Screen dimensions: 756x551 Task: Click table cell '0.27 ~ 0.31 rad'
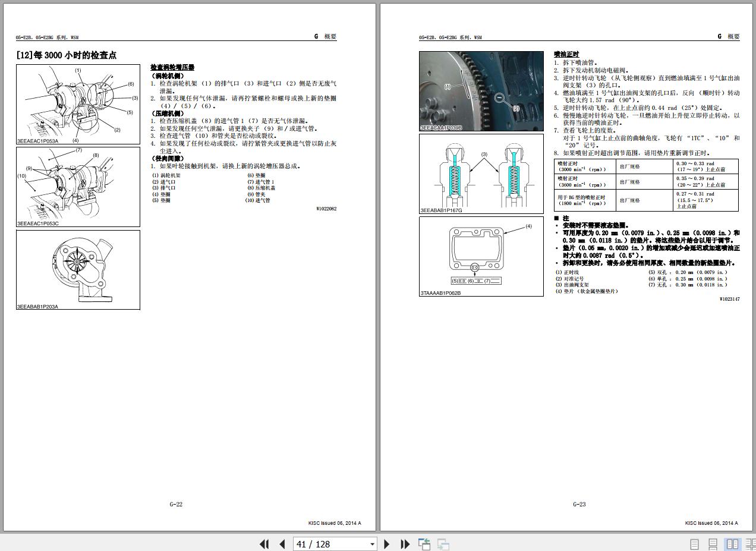pyautogui.click(x=706, y=200)
